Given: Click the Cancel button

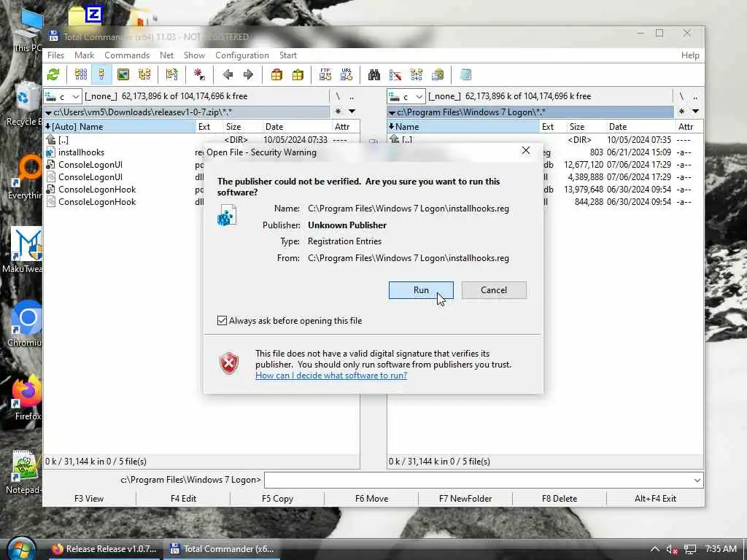Looking at the screenshot, I should point(494,290).
